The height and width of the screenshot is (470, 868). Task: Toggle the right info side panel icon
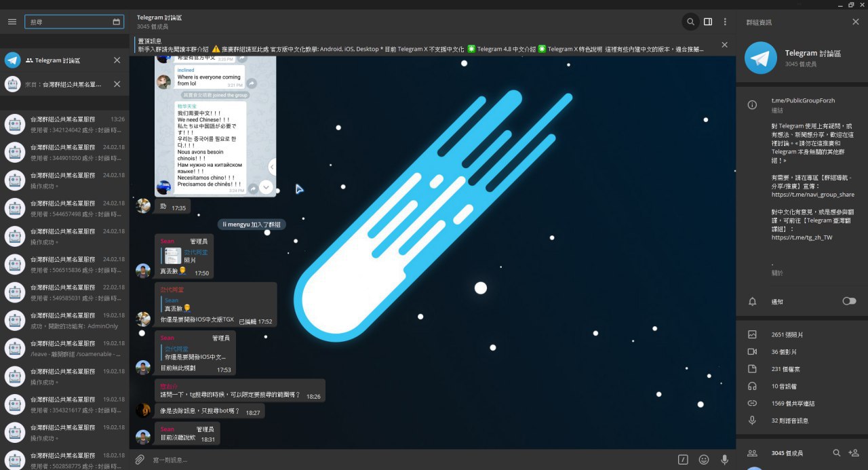(x=708, y=22)
